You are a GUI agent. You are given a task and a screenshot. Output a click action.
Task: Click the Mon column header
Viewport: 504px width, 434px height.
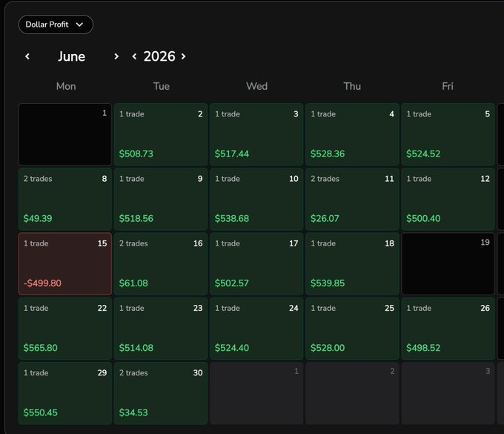coord(66,86)
